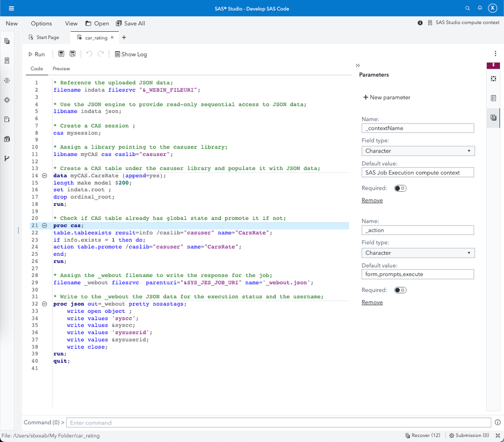
Task: Switch to the Preview tab
Action: (61, 69)
